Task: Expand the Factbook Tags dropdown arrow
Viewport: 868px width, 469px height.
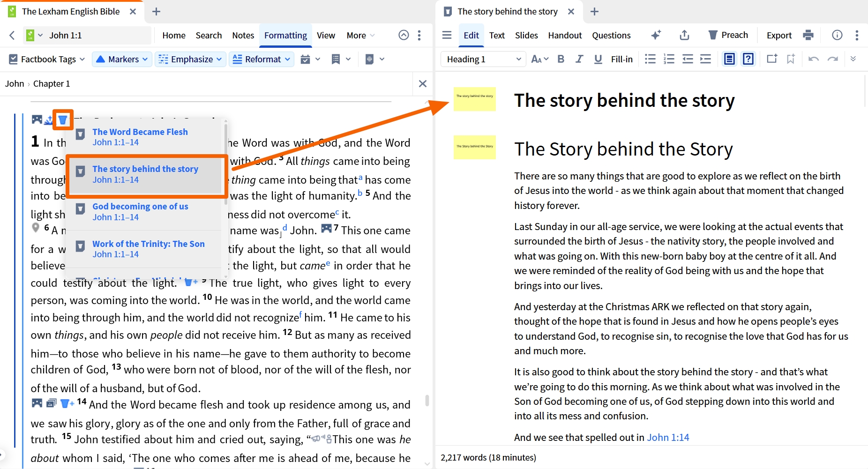Action: pyautogui.click(x=82, y=59)
